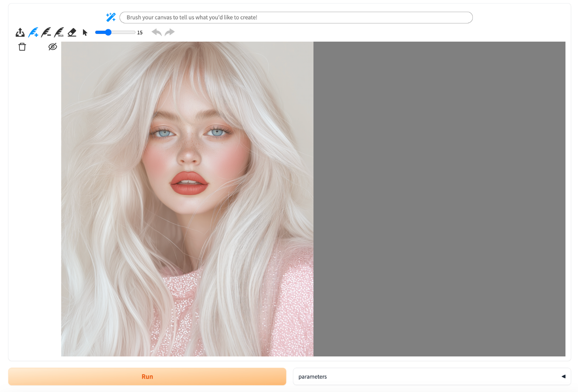Toggle the mask visibility eye icon
578x392 pixels.
tap(53, 47)
